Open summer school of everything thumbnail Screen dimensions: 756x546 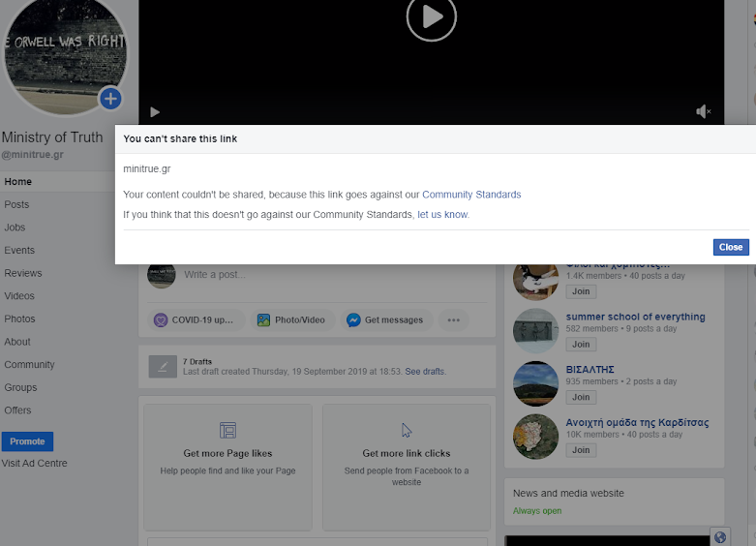(x=535, y=330)
